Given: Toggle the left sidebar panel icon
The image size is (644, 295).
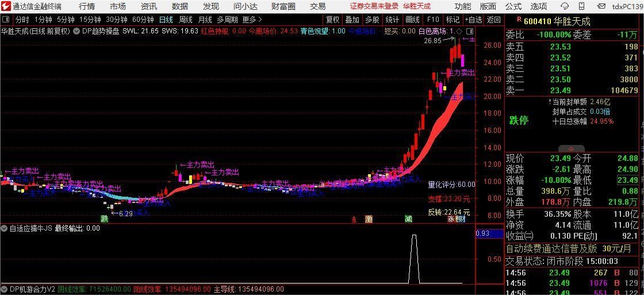Looking at the screenshot, I should (6, 20).
